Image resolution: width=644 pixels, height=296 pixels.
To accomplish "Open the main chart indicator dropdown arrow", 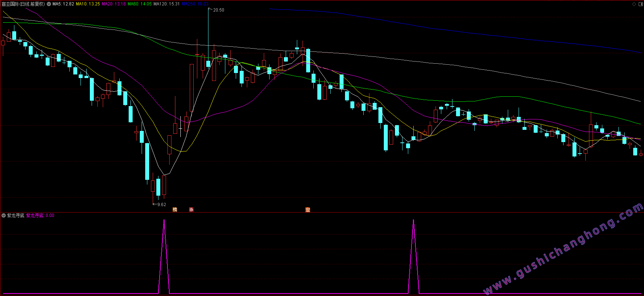I will coord(49,4).
